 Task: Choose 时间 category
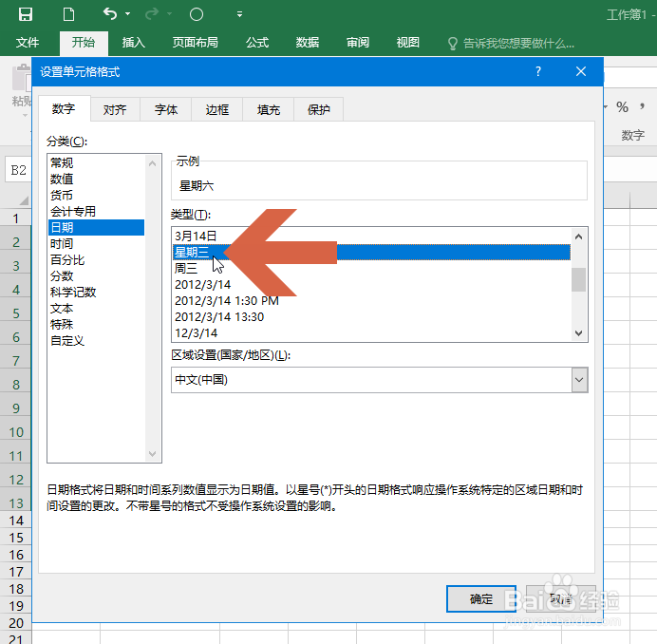(97, 243)
